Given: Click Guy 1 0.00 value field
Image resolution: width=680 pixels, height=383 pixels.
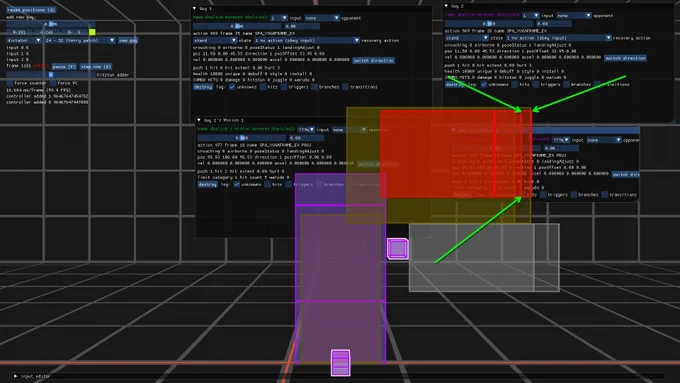Looking at the screenshot, I should (302, 26).
